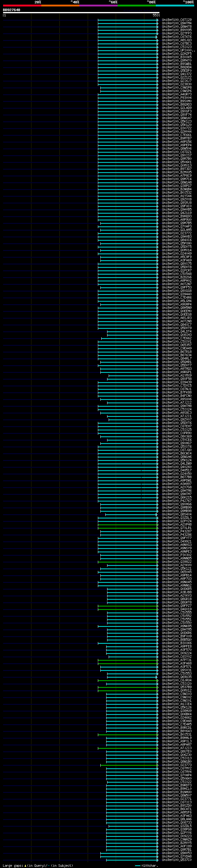Select the label UniRef100_Q9FYT7
197x868 pixels.
176,538
